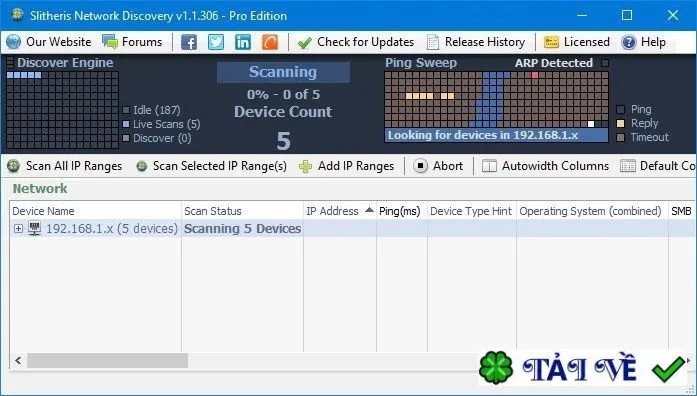Click the Ping legend swatch
The image size is (697, 396).
pyautogui.click(x=621, y=109)
